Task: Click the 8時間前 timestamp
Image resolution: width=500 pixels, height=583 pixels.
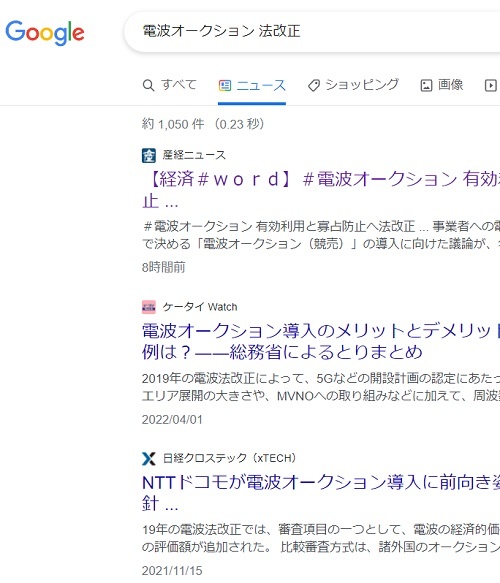Action: click(x=164, y=267)
